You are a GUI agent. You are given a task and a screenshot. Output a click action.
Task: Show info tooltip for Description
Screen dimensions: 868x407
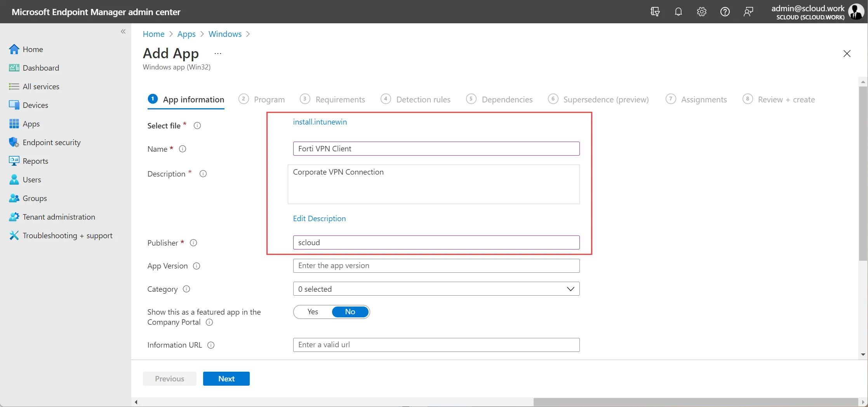point(203,174)
